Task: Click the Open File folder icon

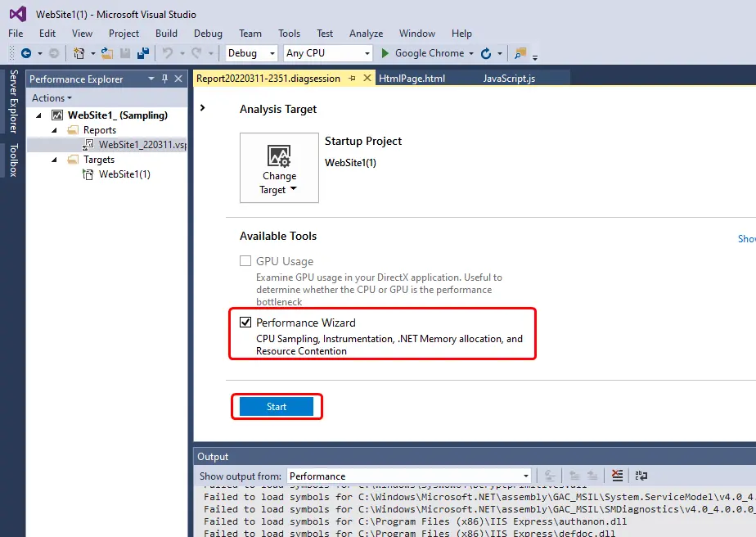Action: point(107,53)
